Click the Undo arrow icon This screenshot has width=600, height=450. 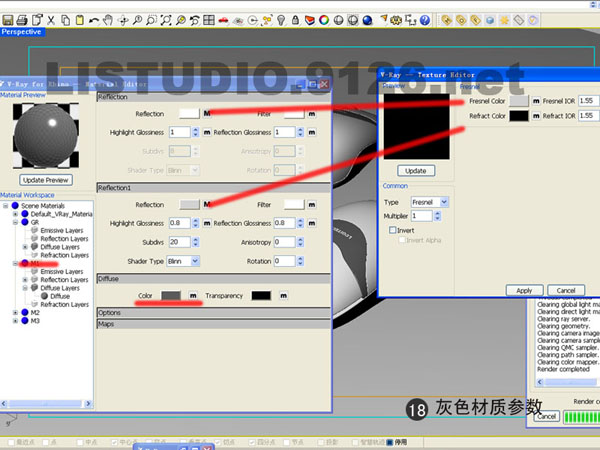tap(94, 20)
